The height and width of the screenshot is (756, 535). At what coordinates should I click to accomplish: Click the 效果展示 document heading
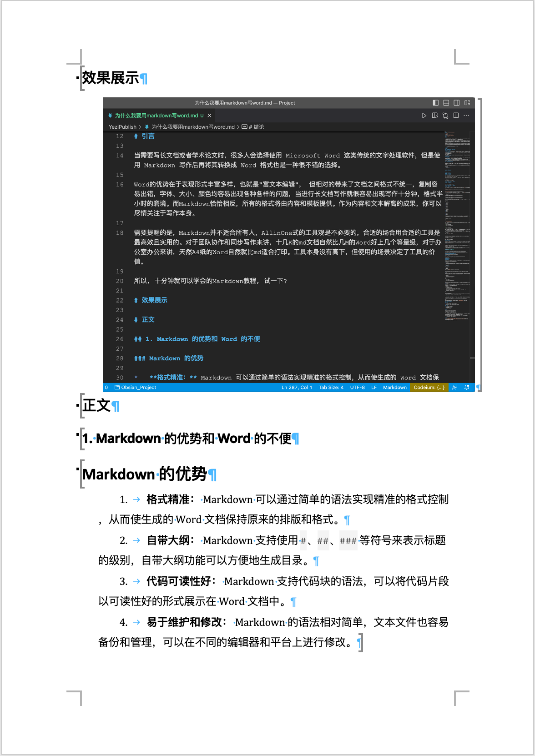click(x=110, y=78)
